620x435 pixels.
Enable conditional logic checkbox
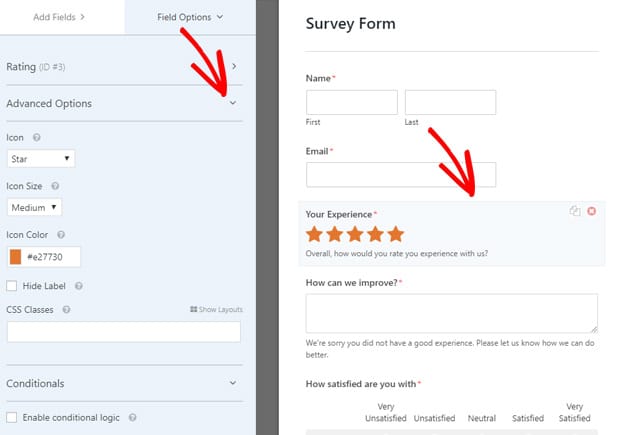(12, 418)
